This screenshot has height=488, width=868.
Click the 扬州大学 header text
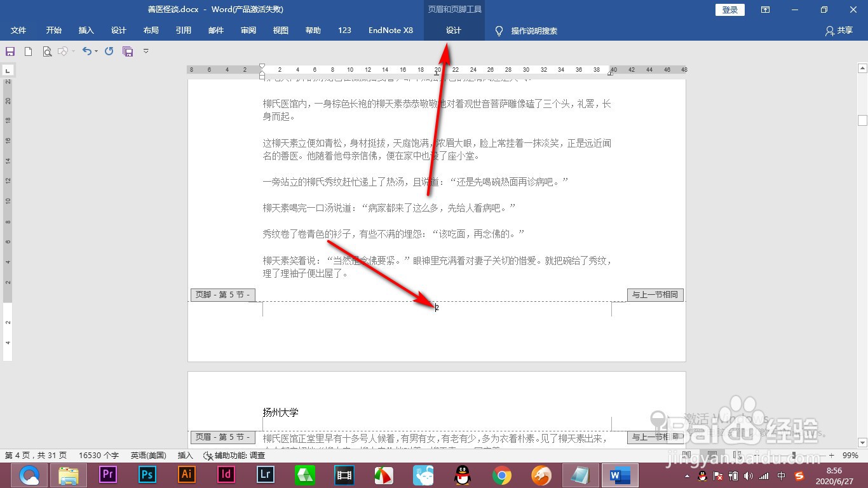pos(281,412)
